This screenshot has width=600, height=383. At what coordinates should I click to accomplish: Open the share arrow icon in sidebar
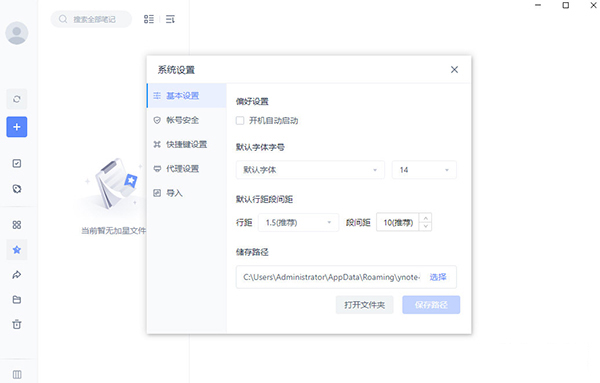[x=16, y=275]
